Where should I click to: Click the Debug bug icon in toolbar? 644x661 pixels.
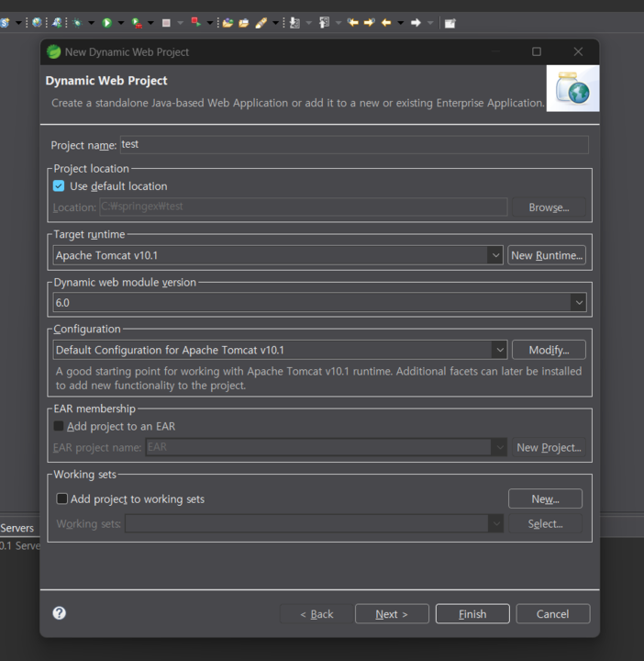(77, 23)
